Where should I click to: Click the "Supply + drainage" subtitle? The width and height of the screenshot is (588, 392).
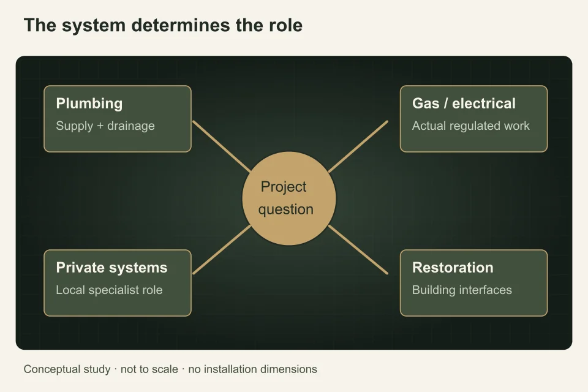coord(105,126)
